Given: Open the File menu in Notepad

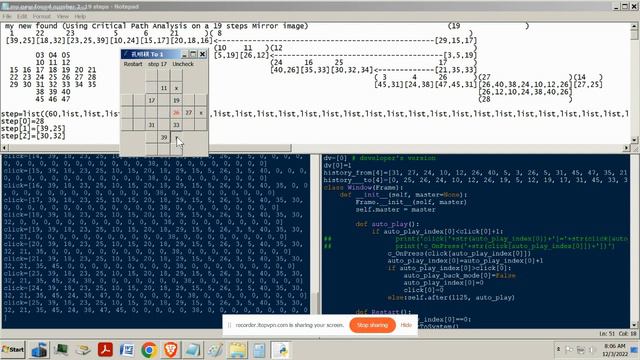Looking at the screenshot, I should point(7,16).
